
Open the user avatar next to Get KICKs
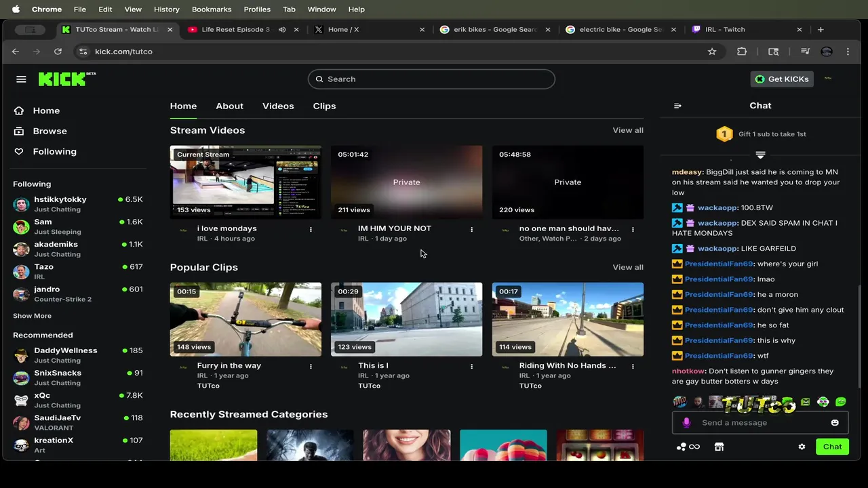pyautogui.click(x=828, y=79)
